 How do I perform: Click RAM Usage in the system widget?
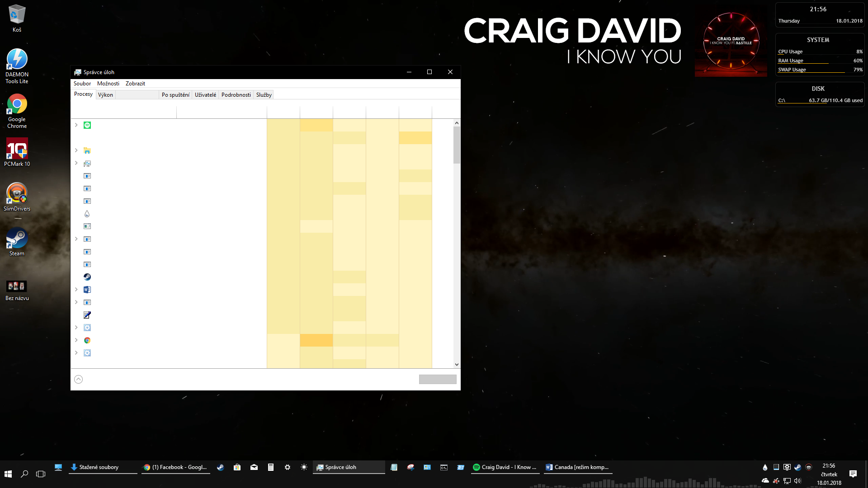pyautogui.click(x=791, y=61)
